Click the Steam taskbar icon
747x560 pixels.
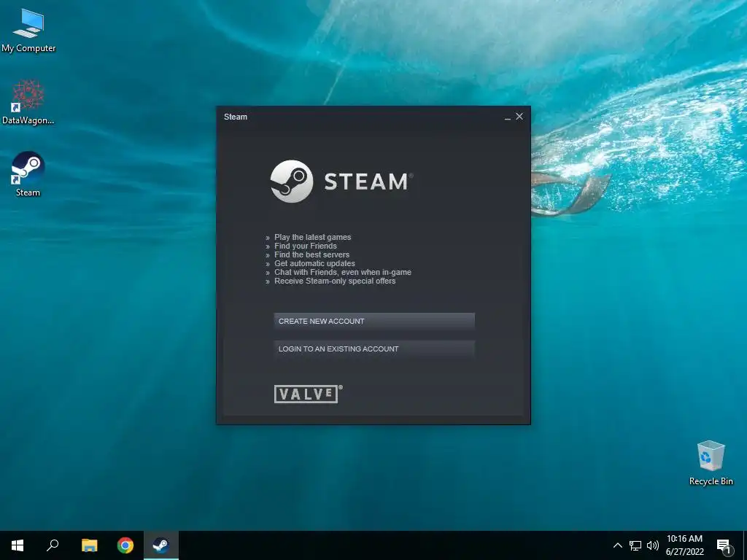(x=161, y=545)
